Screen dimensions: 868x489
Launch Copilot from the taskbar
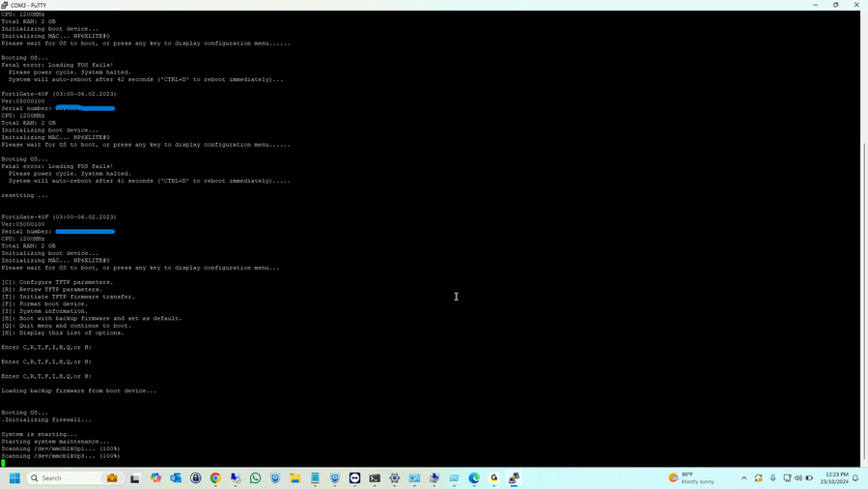coord(155,478)
